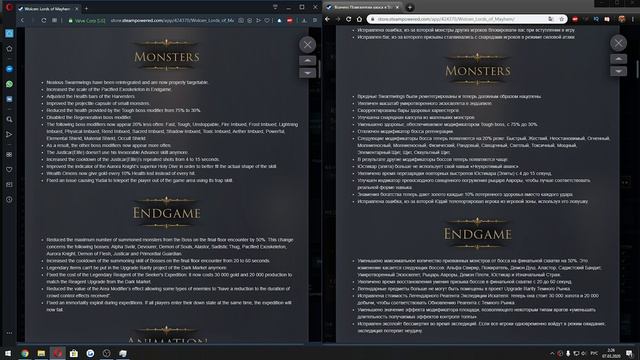The width and height of the screenshot is (640, 360).
Task: Open Opera sidebar three-dot settings
Action: tap(9, 333)
